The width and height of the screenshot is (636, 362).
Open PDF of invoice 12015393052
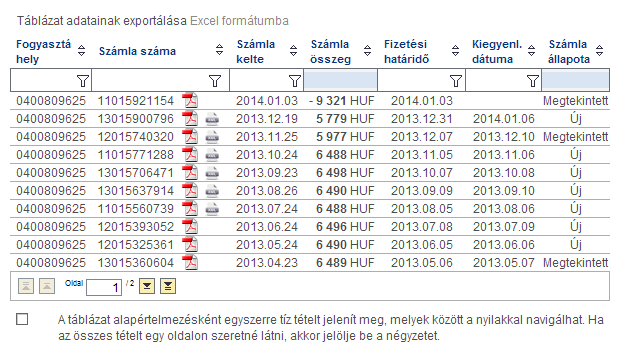[190, 226]
